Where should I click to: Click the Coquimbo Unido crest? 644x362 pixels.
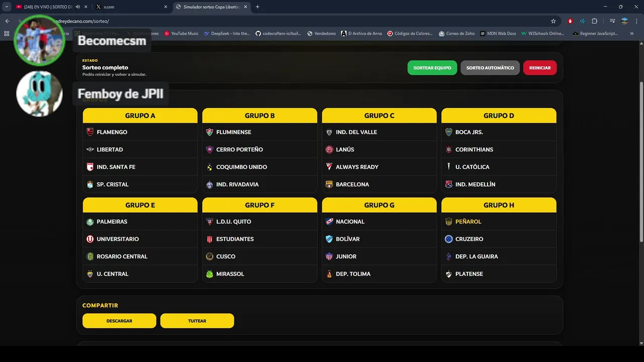pos(209,167)
